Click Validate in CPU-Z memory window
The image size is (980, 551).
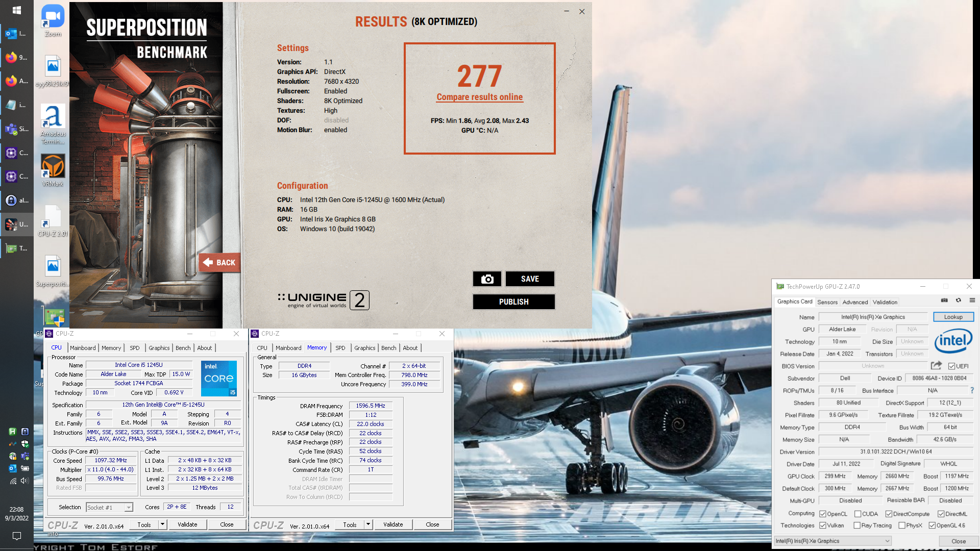[x=393, y=524]
